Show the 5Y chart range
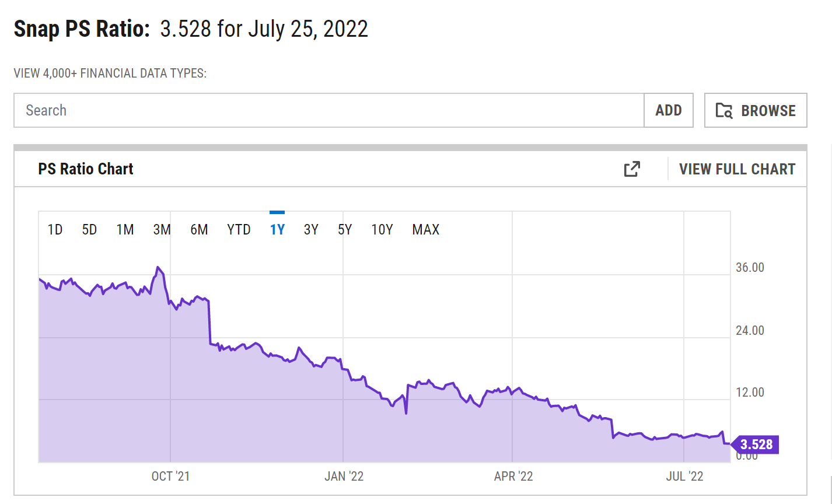Screen dimensions: 832x504 click(345, 230)
